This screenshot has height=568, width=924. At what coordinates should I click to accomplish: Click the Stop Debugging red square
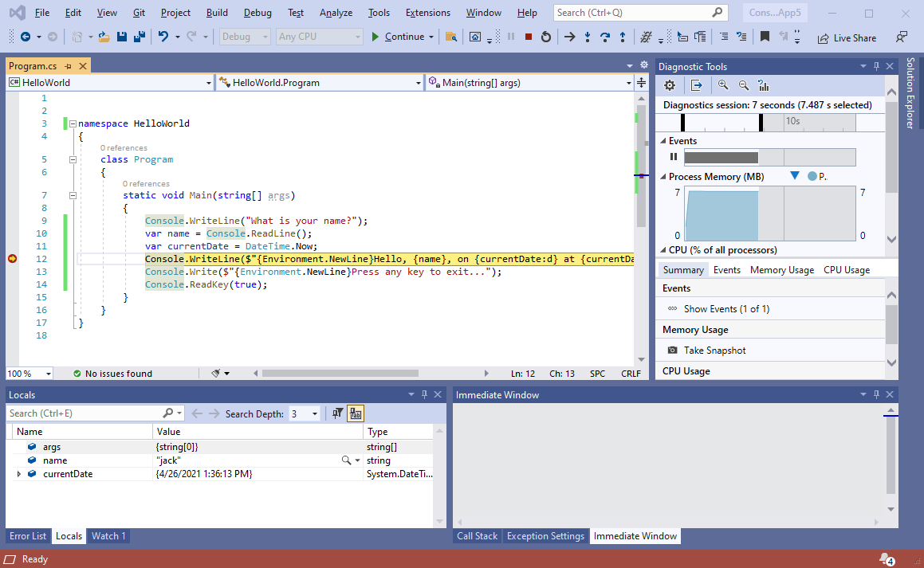527,36
